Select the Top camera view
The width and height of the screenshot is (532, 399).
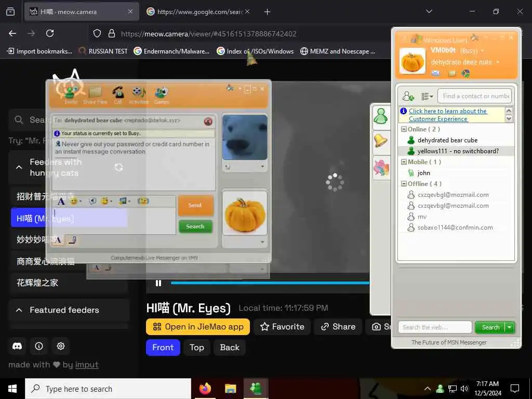point(197,348)
